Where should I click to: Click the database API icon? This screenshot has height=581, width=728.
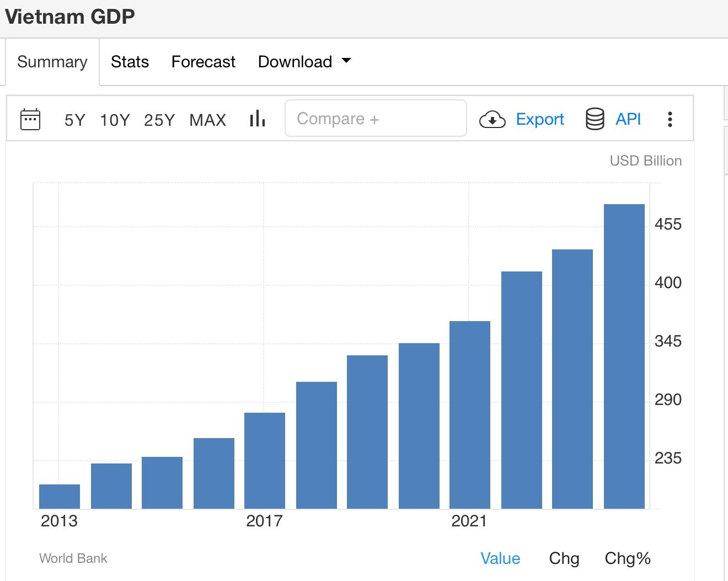click(x=595, y=119)
